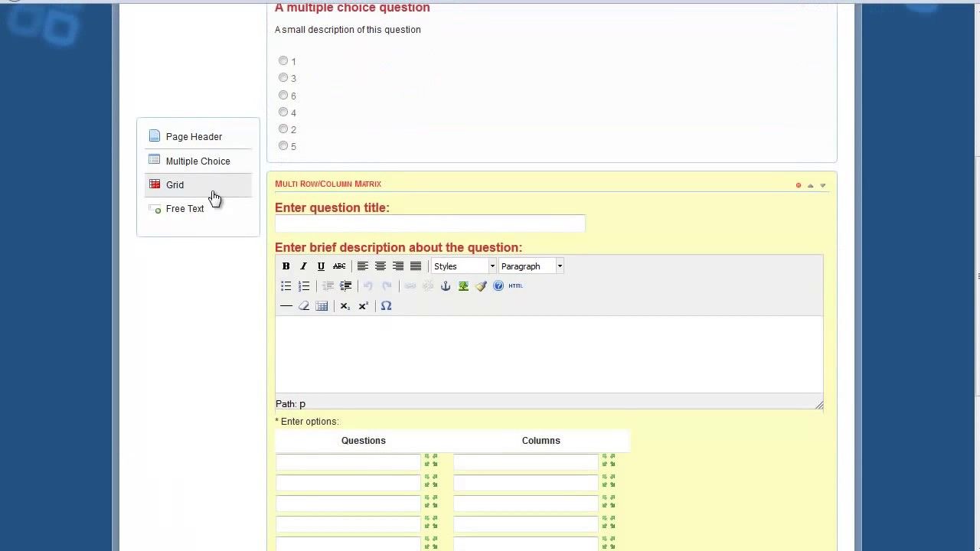Insert an anchor
Image resolution: width=980 pixels, height=551 pixels.
point(446,286)
